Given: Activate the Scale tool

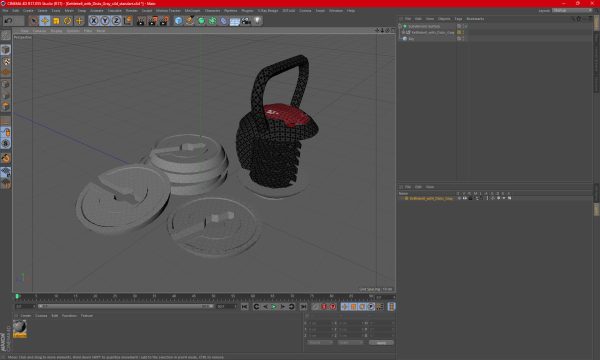Looking at the screenshot, I should (56, 21).
